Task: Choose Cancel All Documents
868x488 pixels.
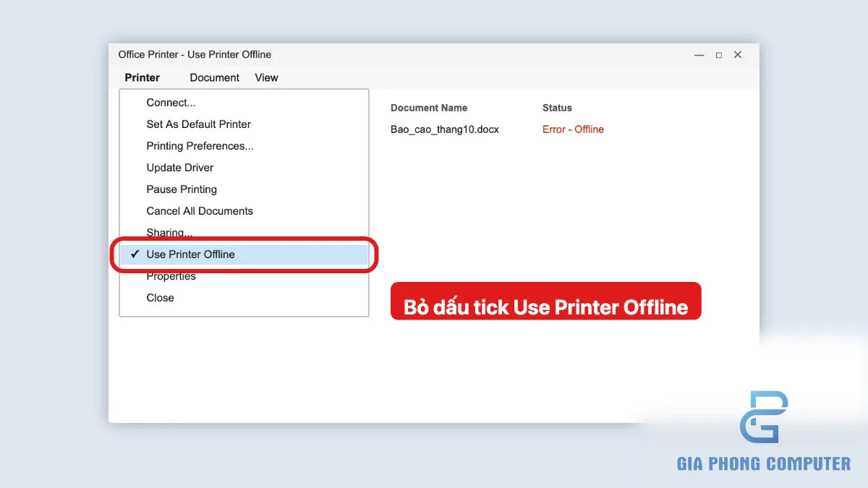Action: click(x=244, y=211)
